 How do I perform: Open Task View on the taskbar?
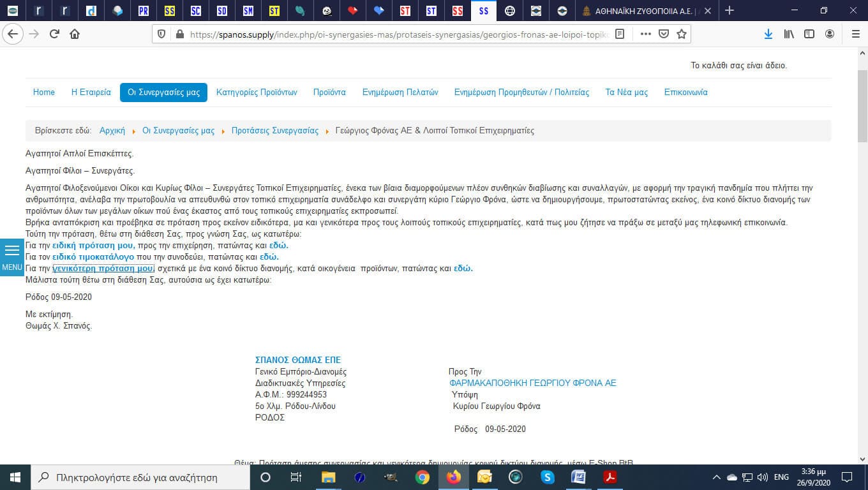296,477
